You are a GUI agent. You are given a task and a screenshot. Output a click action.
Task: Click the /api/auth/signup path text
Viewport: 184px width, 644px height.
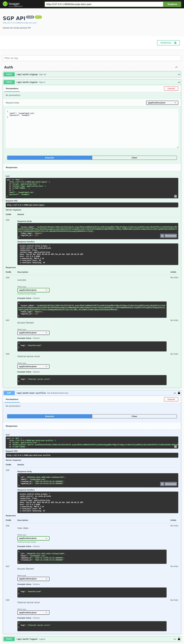click(27, 74)
